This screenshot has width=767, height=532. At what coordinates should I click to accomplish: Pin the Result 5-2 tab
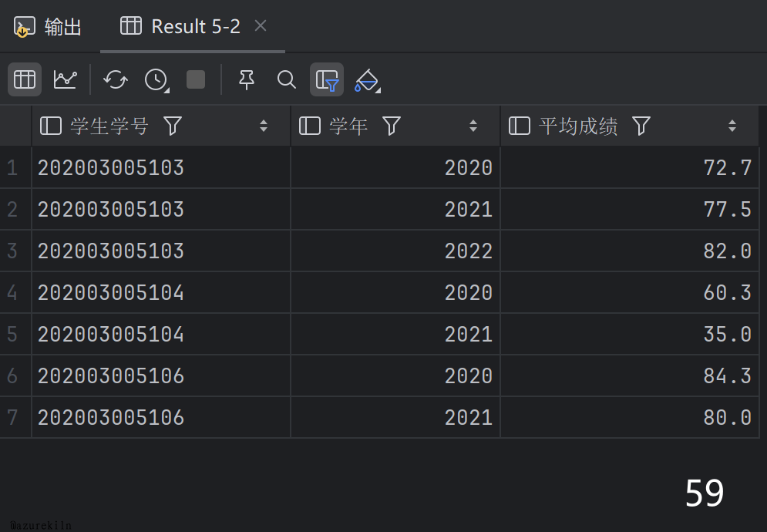point(247,79)
